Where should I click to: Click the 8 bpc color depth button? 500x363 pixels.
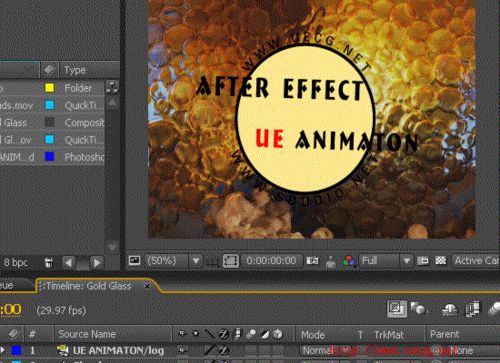[16, 263]
